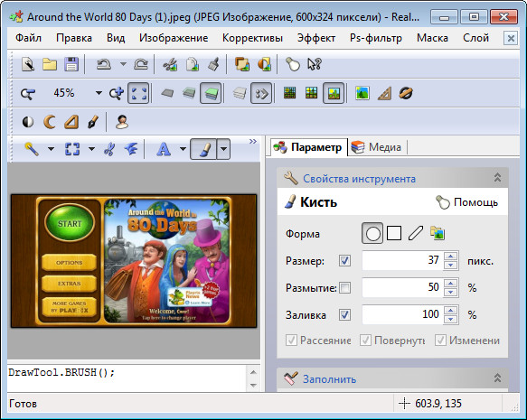Click the triangle ruler measure icon
Image resolution: width=527 pixels, height=420 pixels.
click(x=384, y=93)
